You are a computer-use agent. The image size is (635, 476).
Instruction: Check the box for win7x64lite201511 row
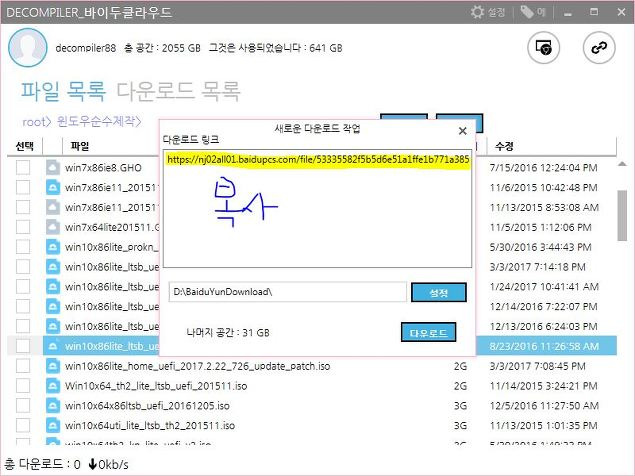click(x=23, y=227)
